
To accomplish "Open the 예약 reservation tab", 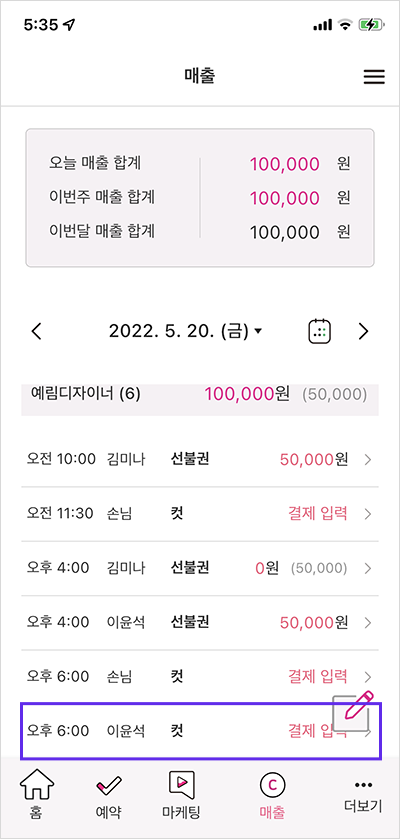I will coord(109,794).
